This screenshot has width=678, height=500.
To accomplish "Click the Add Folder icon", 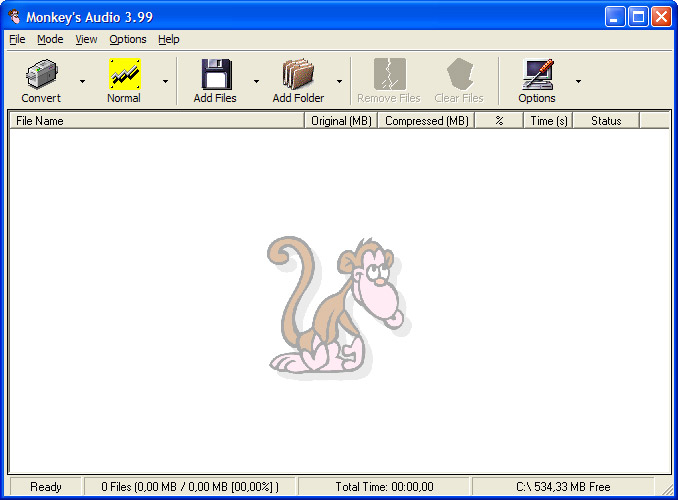I will [298, 74].
